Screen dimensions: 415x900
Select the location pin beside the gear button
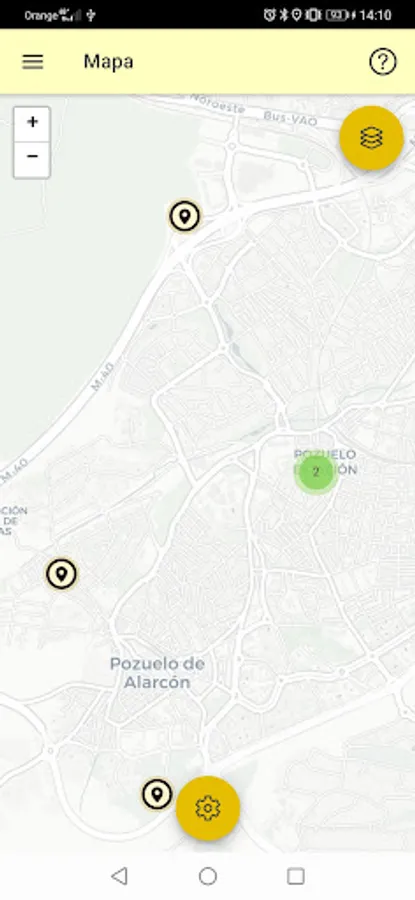pos(157,795)
